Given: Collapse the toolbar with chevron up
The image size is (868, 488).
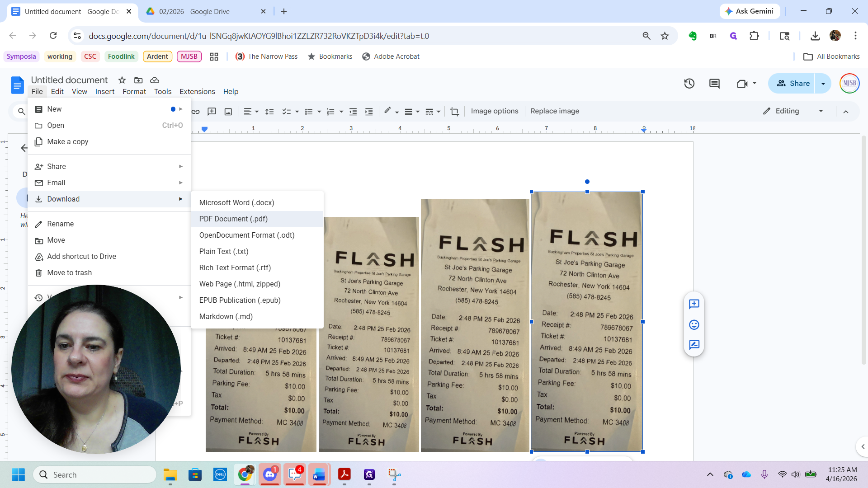Looking at the screenshot, I should (x=846, y=112).
